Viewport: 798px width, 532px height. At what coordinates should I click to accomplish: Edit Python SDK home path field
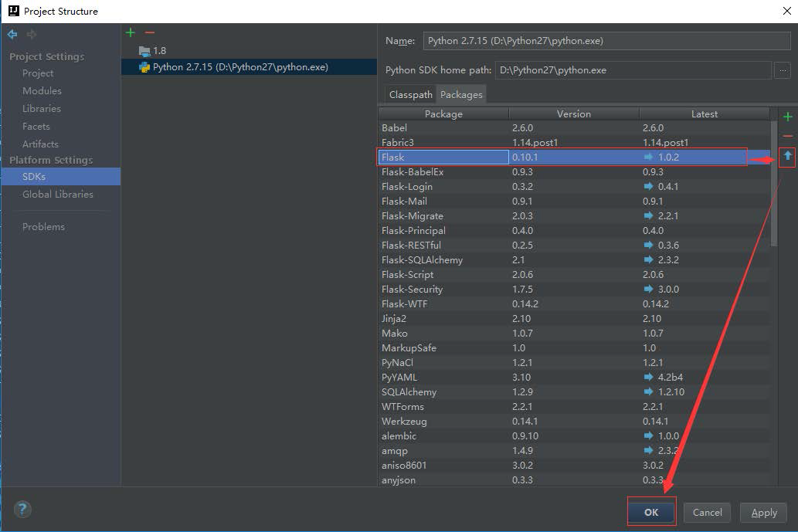pos(633,70)
